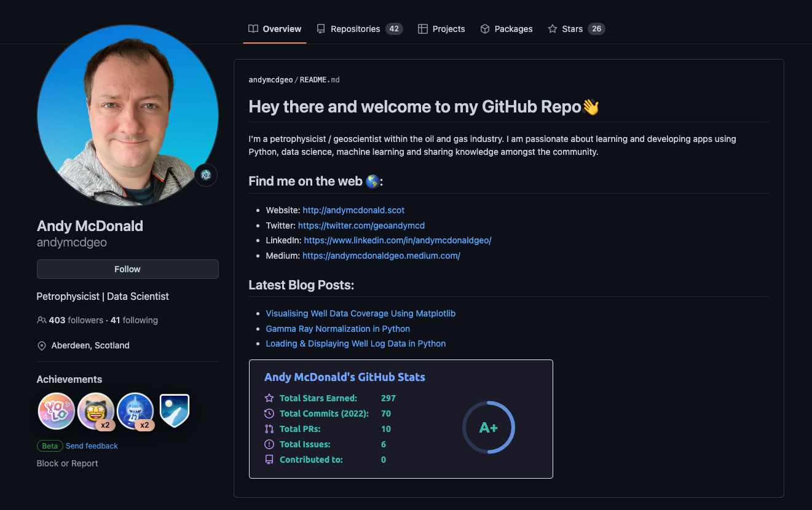This screenshot has width=812, height=510.
Task: Open the Pull Shark achievement badge
Action: (x=135, y=411)
